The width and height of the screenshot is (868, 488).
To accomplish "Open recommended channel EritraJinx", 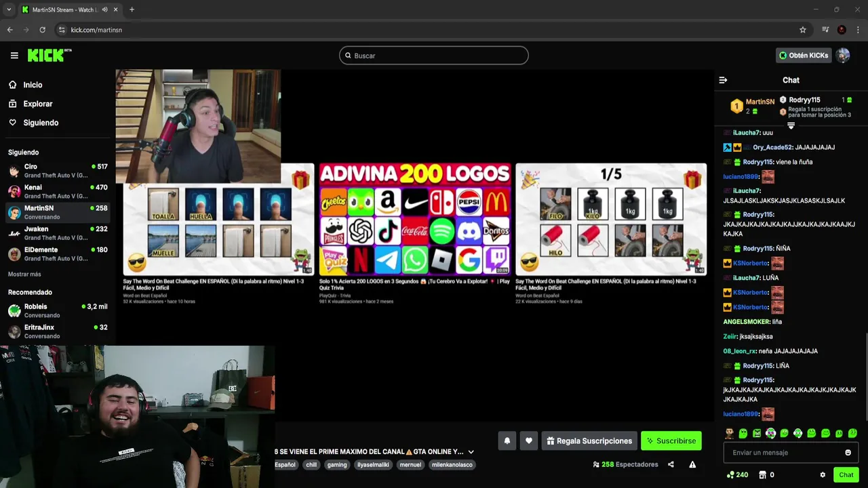I will pyautogui.click(x=58, y=331).
